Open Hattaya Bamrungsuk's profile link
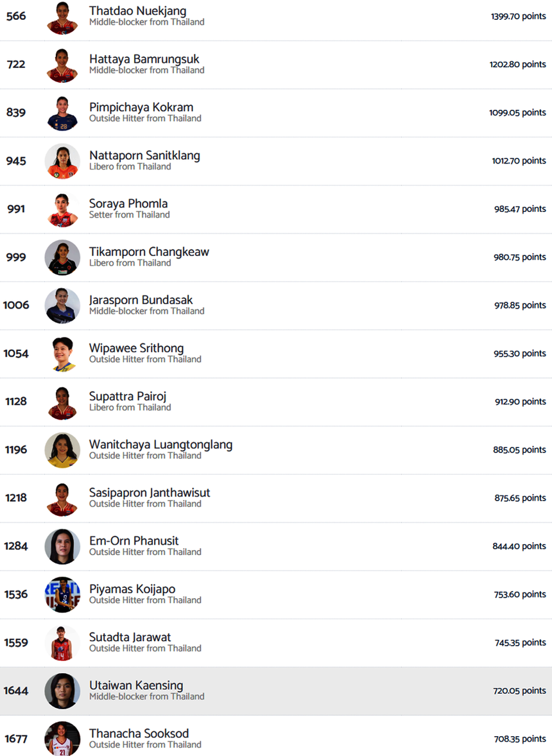This screenshot has height=756, width=552. click(x=144, y=60)
